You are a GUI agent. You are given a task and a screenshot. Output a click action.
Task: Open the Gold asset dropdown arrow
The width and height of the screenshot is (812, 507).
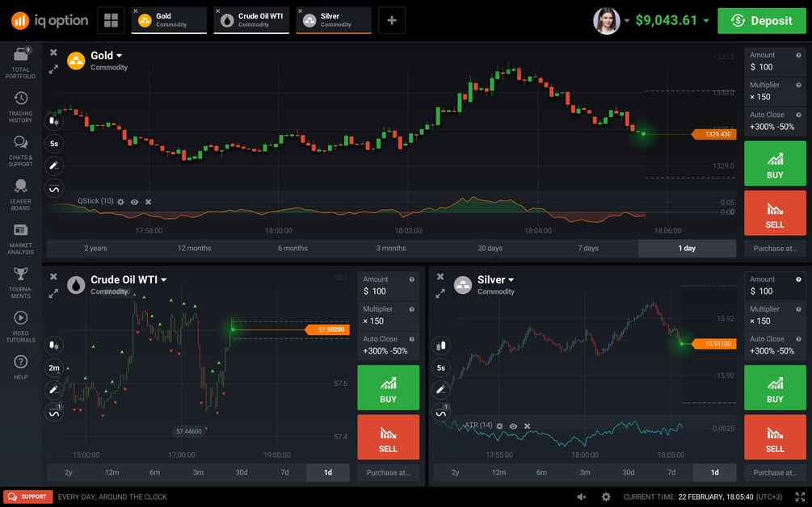119,56
